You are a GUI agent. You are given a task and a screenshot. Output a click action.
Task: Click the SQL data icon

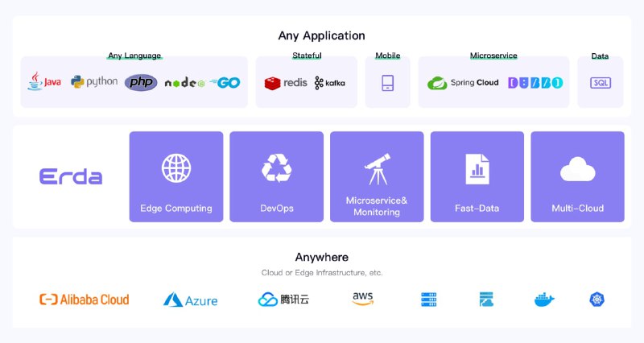[601, 83]
